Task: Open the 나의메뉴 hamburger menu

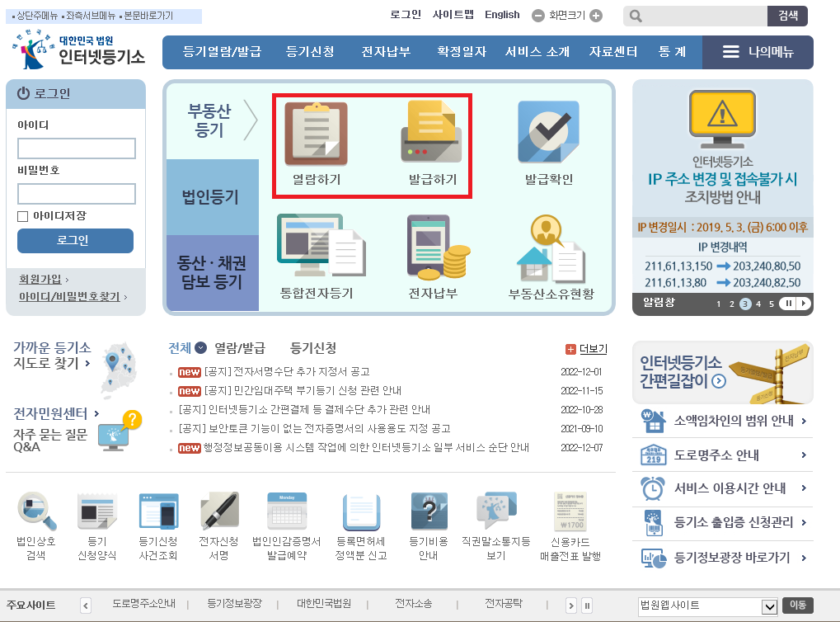Action: pos(758,52)
